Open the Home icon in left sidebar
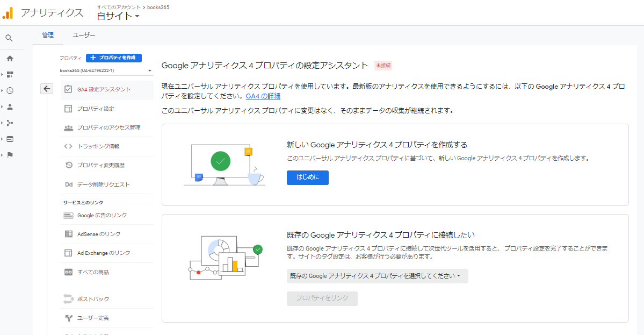 point(10,59)
